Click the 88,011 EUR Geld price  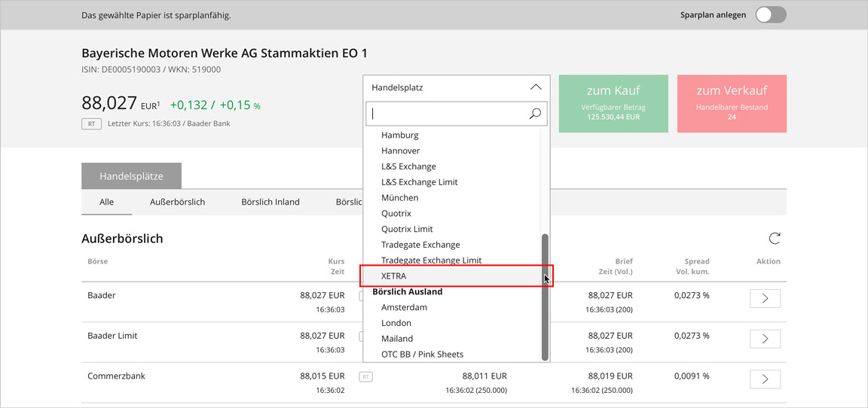click(x=484, y=376)
